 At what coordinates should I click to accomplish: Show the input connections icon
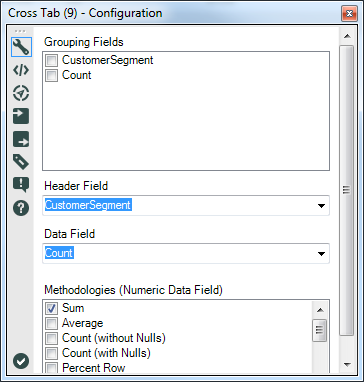[x=21, y=116]
